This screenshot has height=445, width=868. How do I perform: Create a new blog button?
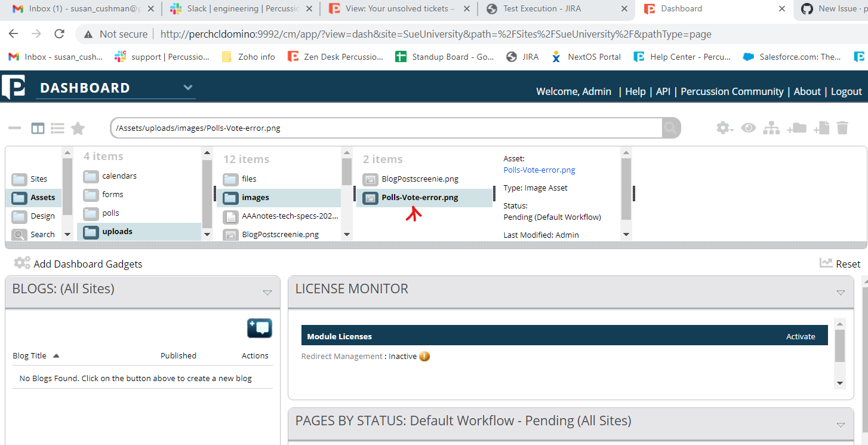pos(260,329)
